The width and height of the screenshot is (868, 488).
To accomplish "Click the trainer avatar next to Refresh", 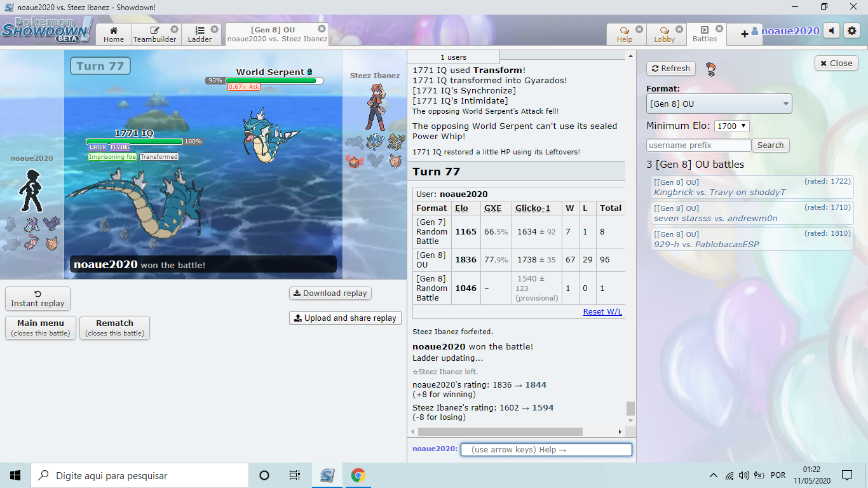I will (711, 69).
